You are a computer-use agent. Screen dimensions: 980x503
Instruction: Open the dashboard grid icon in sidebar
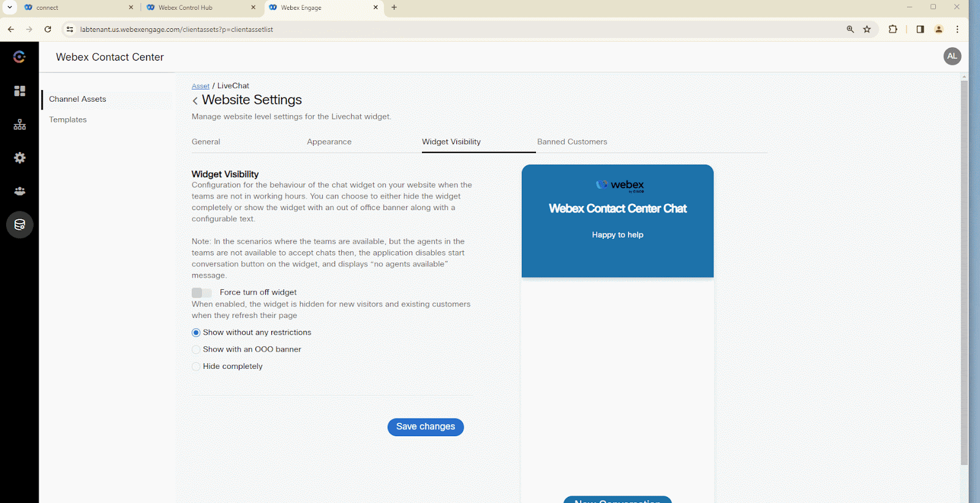tap(20, 91)
